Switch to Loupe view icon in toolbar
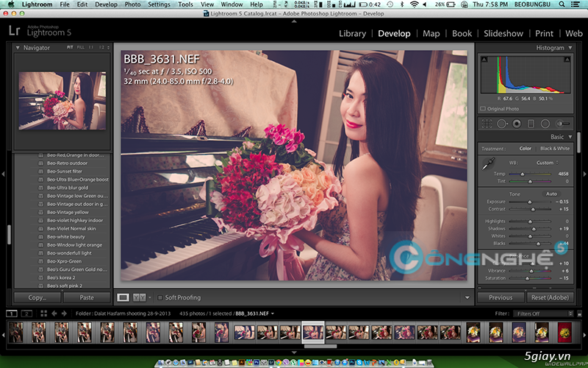 (123, 297)
